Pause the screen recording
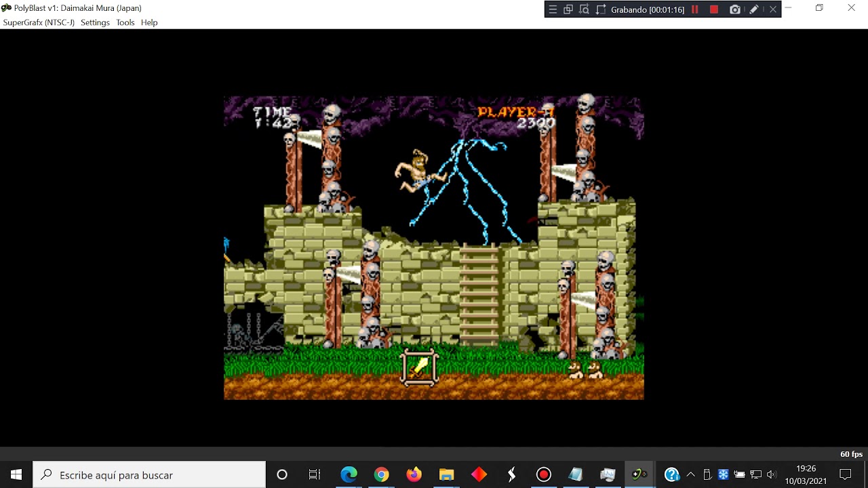The image size is (868, 488). pyautogui.click(x=695, y=9)
